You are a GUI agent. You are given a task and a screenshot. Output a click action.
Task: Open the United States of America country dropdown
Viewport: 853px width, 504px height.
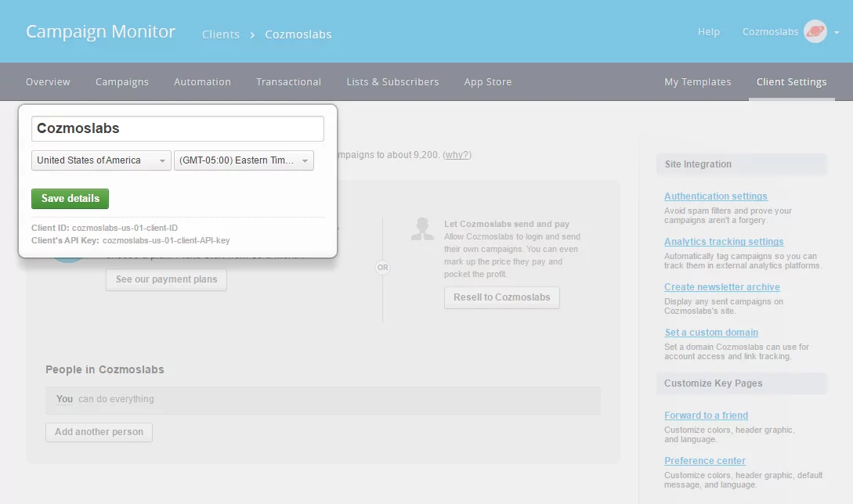[x=101, y=160]
